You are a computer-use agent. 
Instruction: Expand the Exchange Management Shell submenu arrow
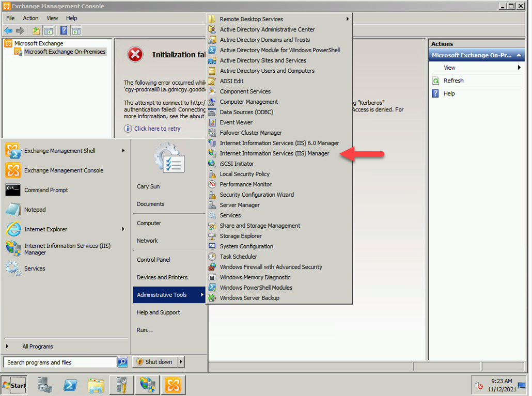coord(123,151)
